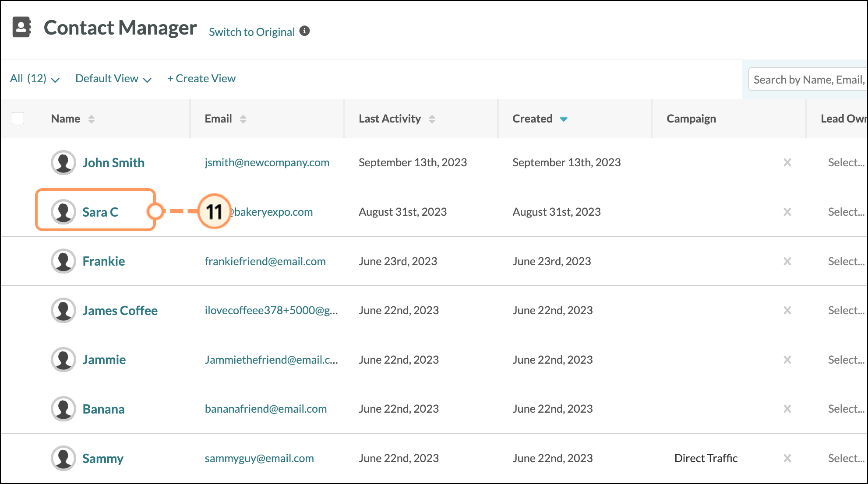Click the Search by Name, Email field
This screenshot has width=868, height=484.
pos(808,79)
